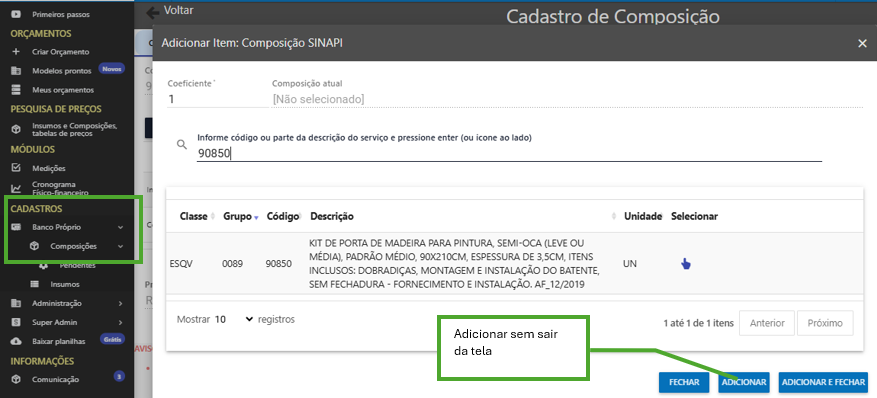
Task: Open the Mostrar 10 registros dropdown
Action: [234, 320]
